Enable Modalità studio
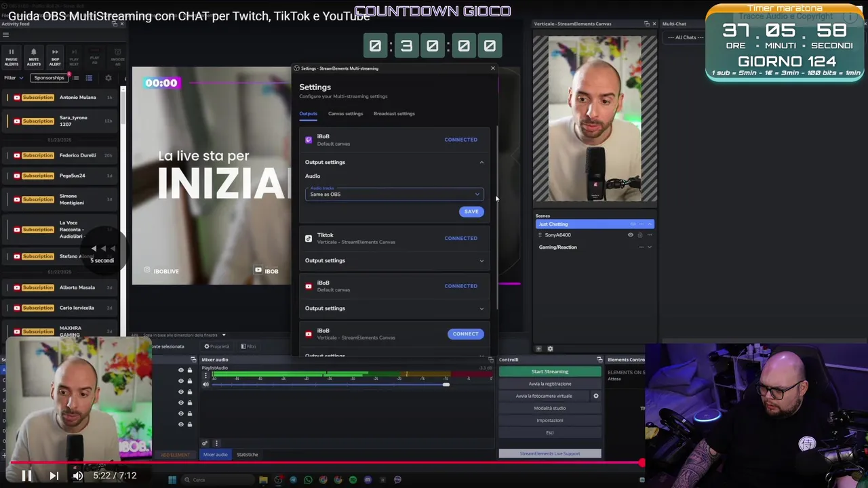 pyautogui.click(x=550, y=408)
